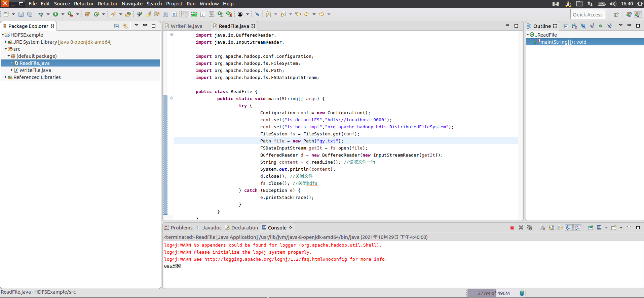
Task: Toggle Link with Editor in Package Explorer
Action: [125, 26]
